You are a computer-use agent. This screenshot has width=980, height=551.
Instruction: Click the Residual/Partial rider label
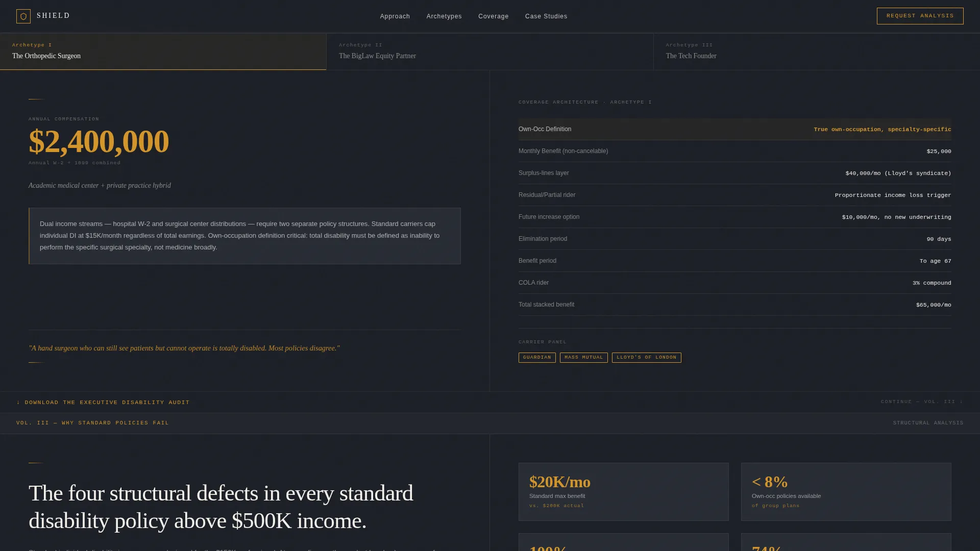tap(547, 195)
